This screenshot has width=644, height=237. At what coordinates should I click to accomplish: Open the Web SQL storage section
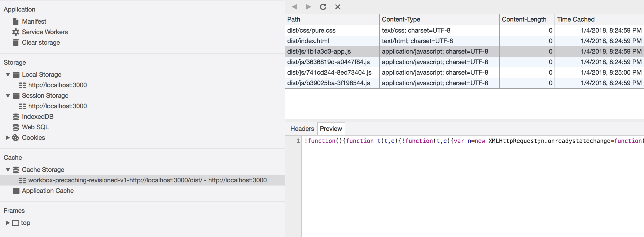(x=35, y=127)
